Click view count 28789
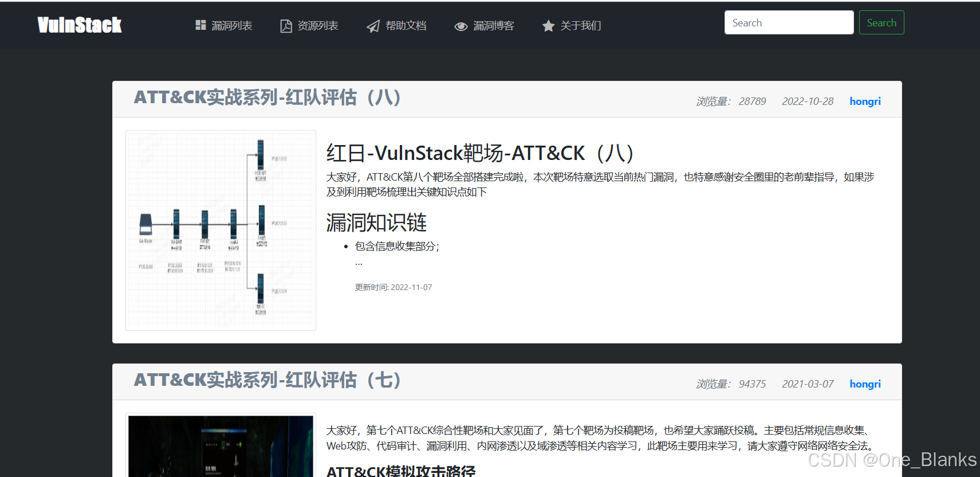This screenshot has height=477, width=980. point(752,101)
